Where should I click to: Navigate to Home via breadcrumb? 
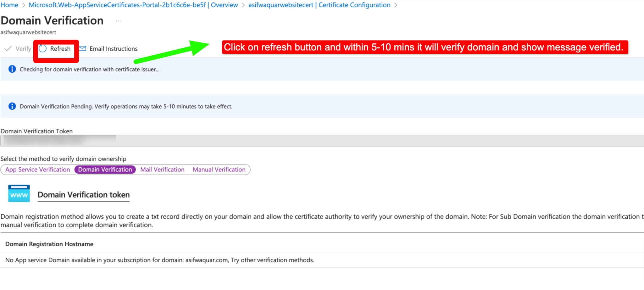tap(9, 5)
